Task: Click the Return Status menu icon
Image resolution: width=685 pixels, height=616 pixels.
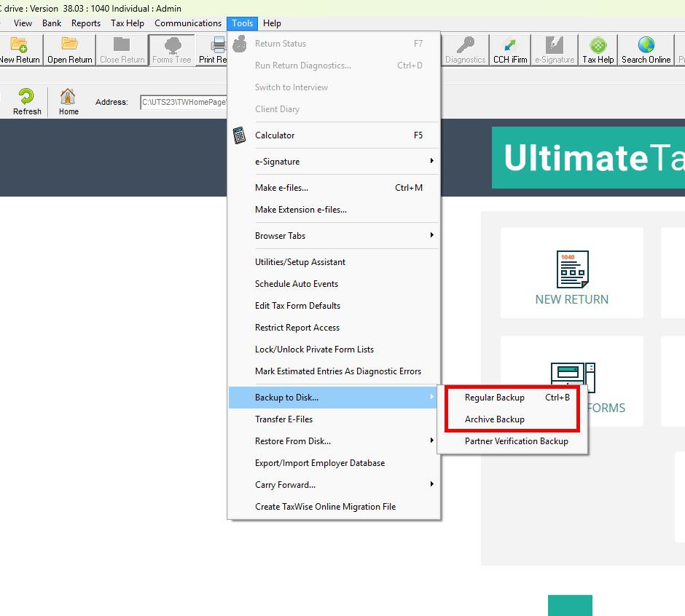Action: pyautogui.click(x=240, y=44)
